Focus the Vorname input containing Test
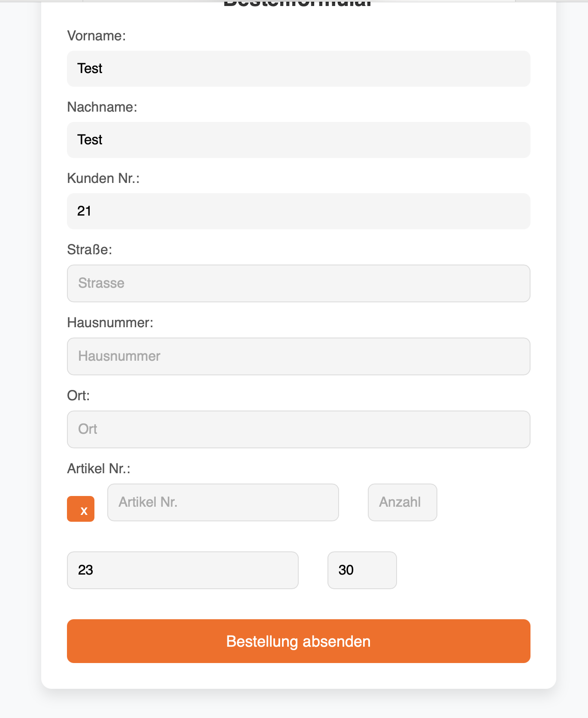The height and width of the screenshot is (718, 588). point(298,69)
